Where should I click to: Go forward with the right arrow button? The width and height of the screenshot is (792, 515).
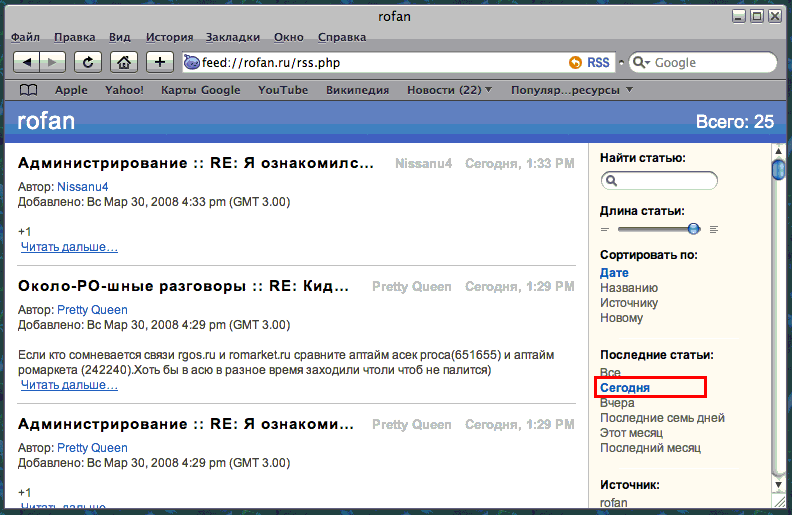tap(53, 63)
